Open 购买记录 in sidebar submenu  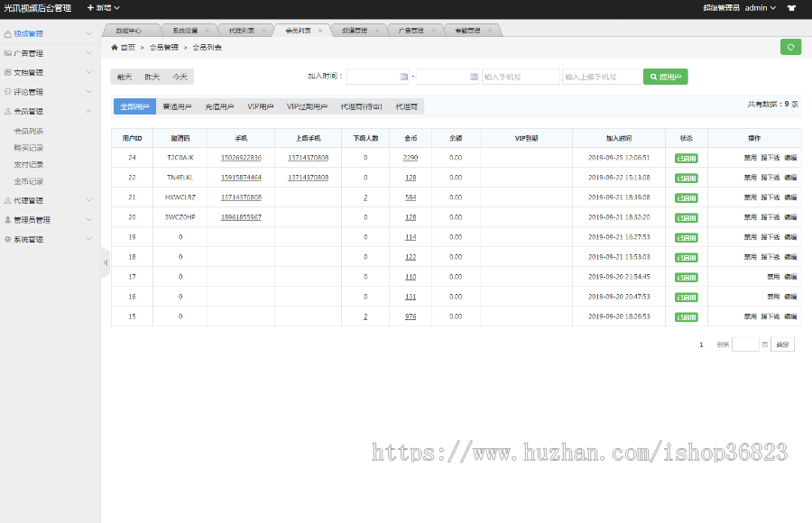(x=29, y=148)
